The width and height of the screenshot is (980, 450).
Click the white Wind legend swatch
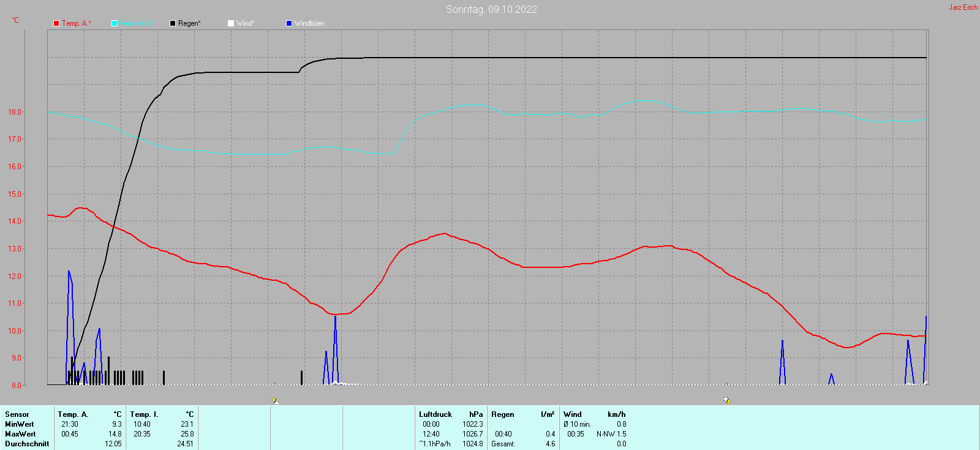coord(231,23)
